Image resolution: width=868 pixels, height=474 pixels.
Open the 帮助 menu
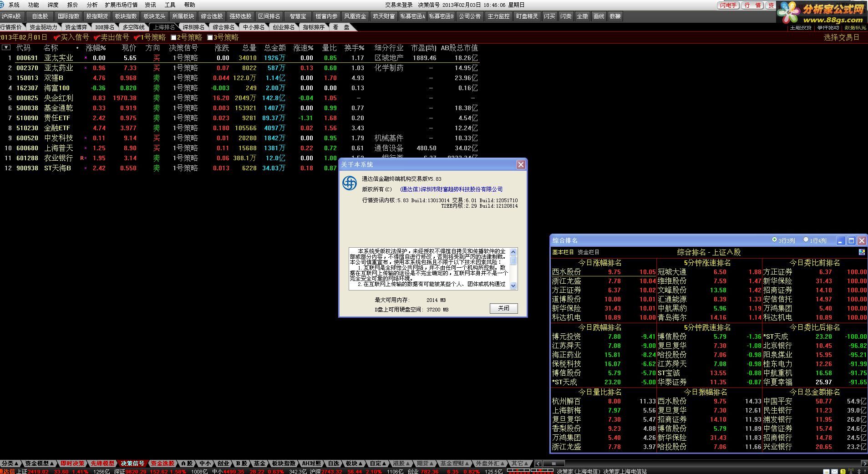pyautogui.click(x=190, y=5)
